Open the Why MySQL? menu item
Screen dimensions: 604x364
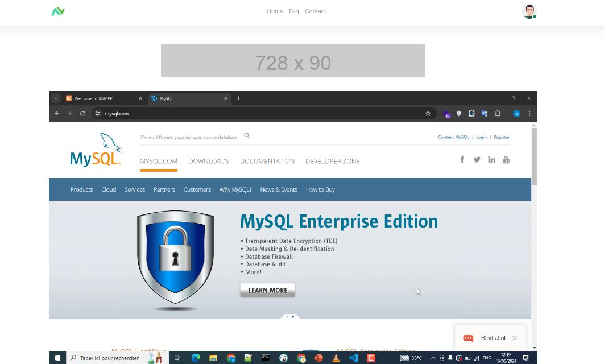[236, 189]
